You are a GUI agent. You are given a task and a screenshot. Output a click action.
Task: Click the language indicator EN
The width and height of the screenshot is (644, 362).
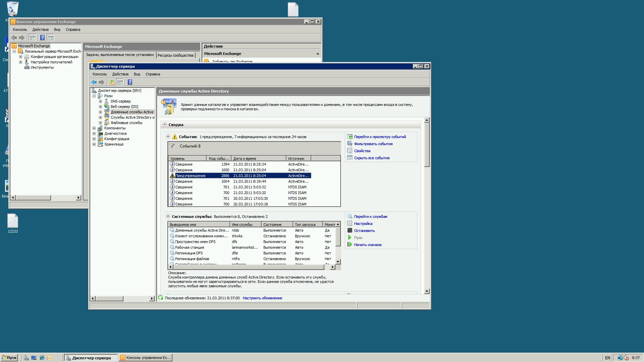pos(607,358)
